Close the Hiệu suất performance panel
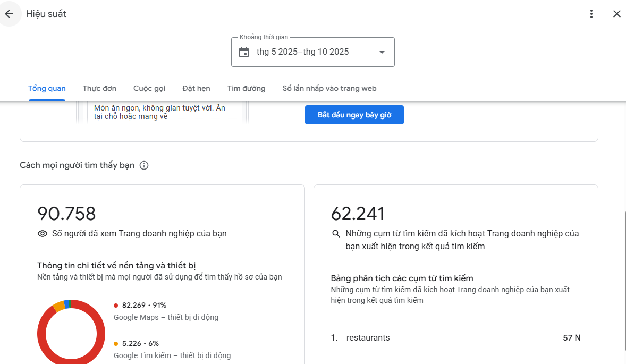The width and height of the screenshot is (626, 364). click(x=616, y=14)
